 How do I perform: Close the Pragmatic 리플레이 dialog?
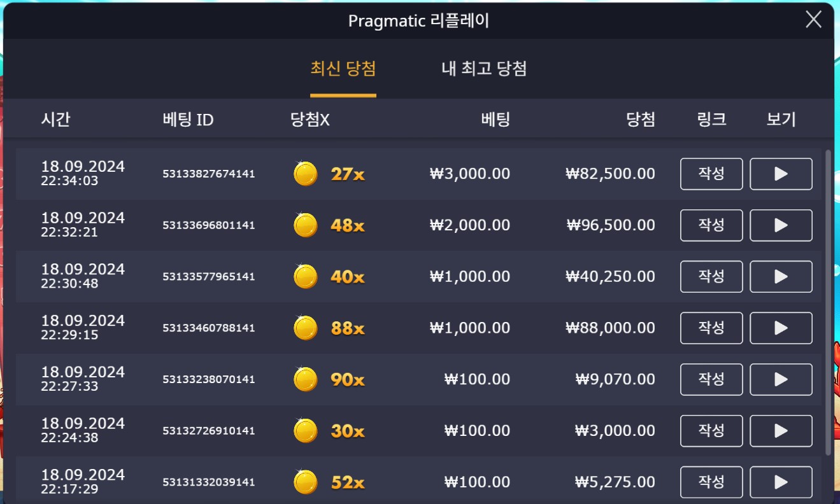[x=813, y=20]
